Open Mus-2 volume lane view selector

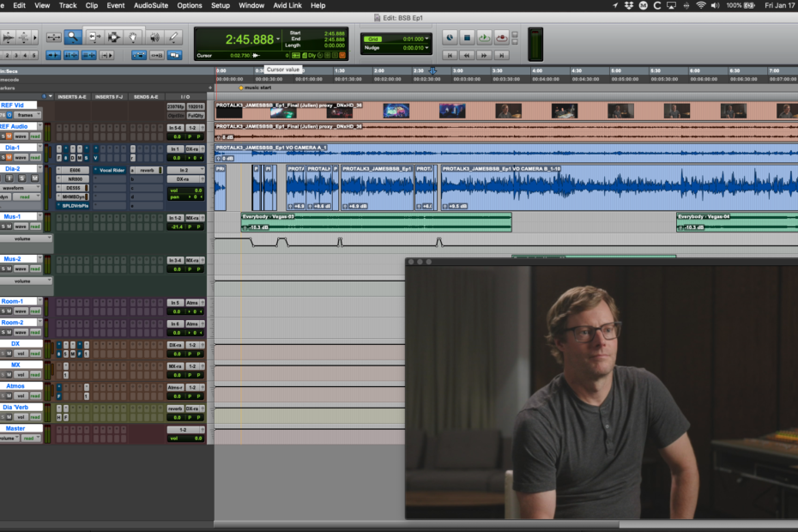coord(26,281)
